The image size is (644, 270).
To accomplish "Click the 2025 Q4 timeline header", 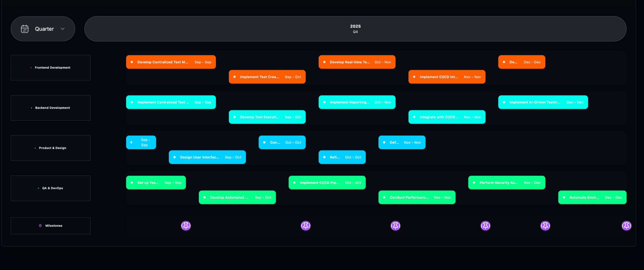I will click(355, 29).
